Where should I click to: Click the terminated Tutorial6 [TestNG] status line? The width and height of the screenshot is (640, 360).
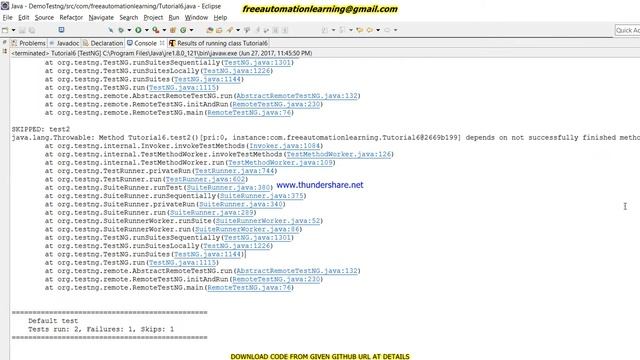[162, 53]
